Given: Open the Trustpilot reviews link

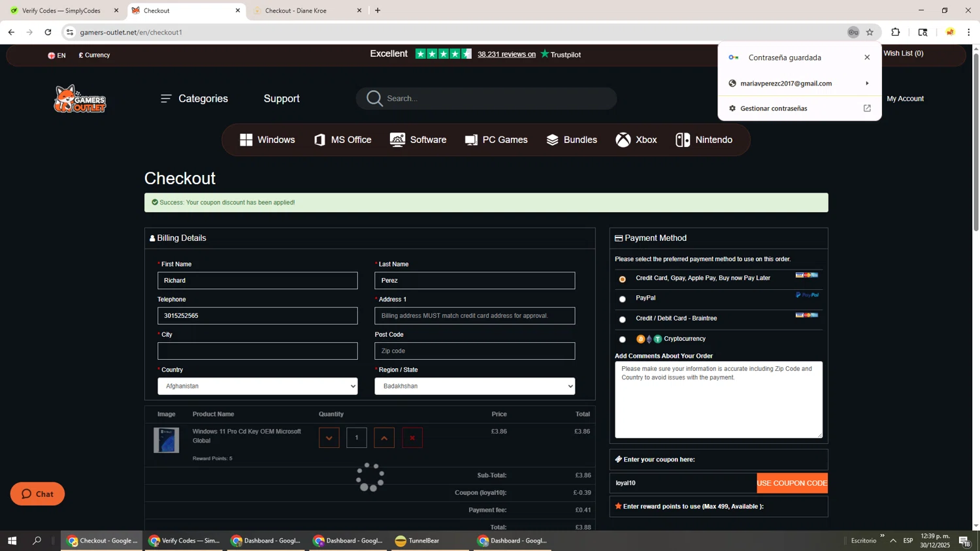Looking at the screenshot, I should 506,55.
